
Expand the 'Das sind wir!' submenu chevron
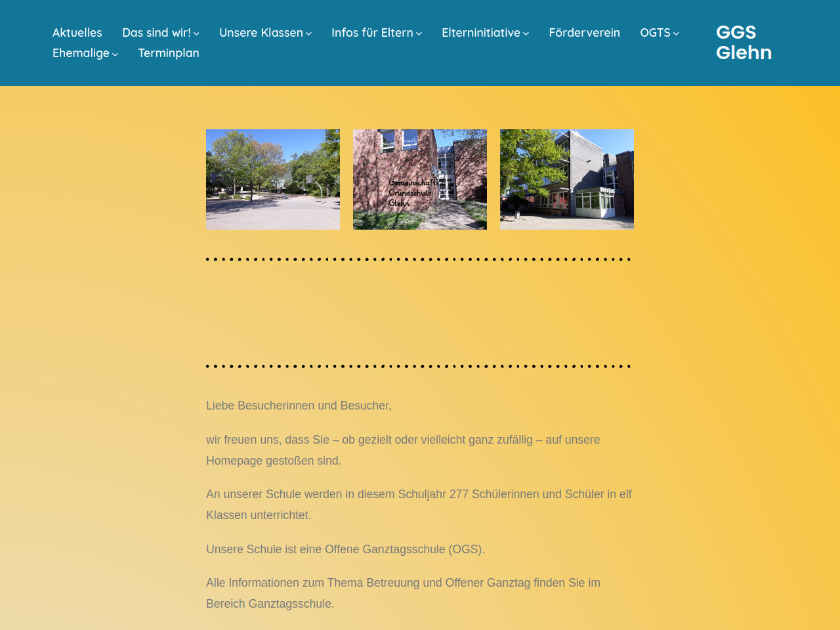pos(196,33)
